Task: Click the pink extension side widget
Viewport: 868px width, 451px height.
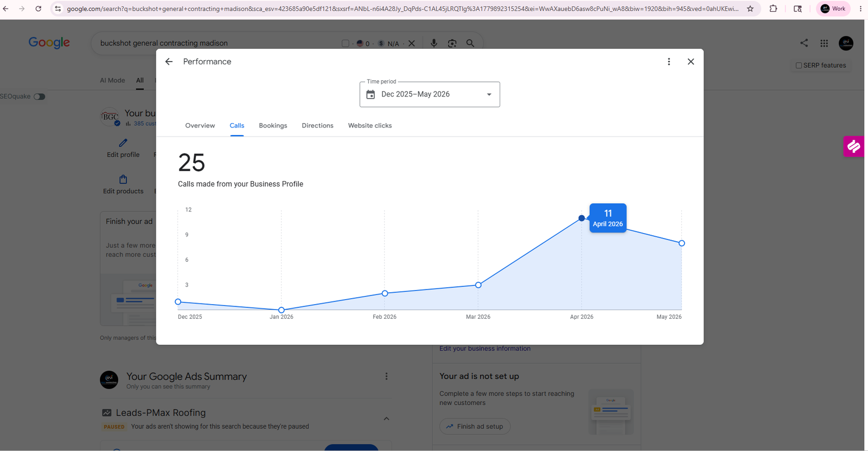Action: tap(854, 146)
